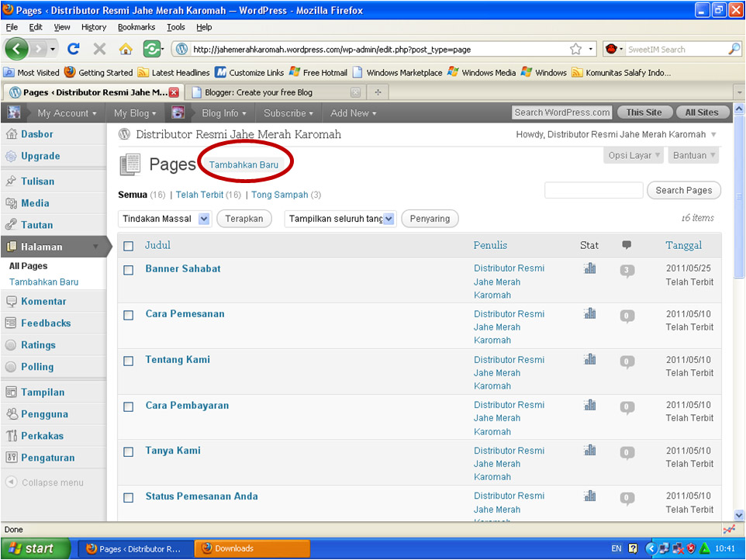Click the WordPress.com avatar icon in admin bar

point(14,112)
